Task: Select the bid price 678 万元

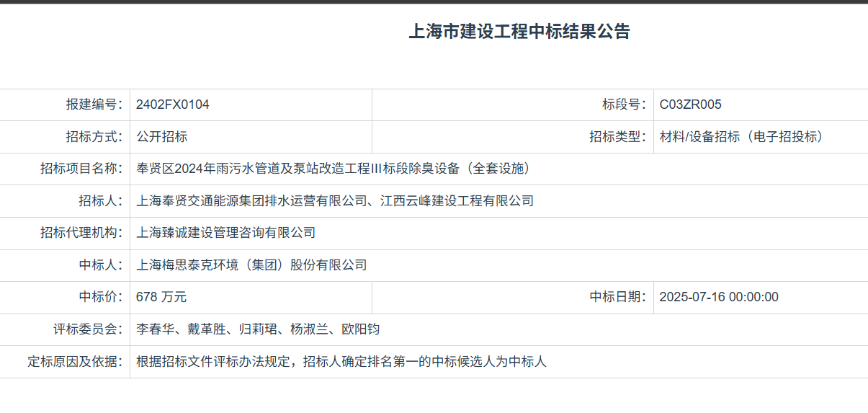Action: [161, 297]
